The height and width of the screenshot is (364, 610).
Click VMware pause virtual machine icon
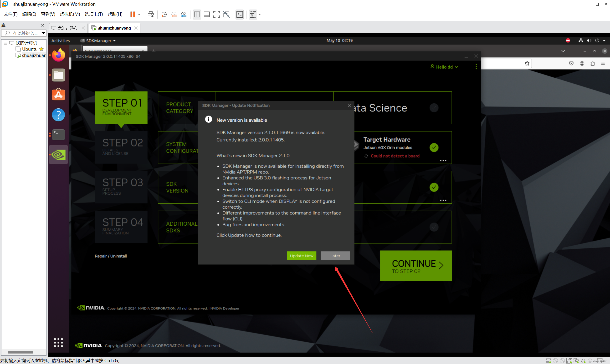click(133, 15)
